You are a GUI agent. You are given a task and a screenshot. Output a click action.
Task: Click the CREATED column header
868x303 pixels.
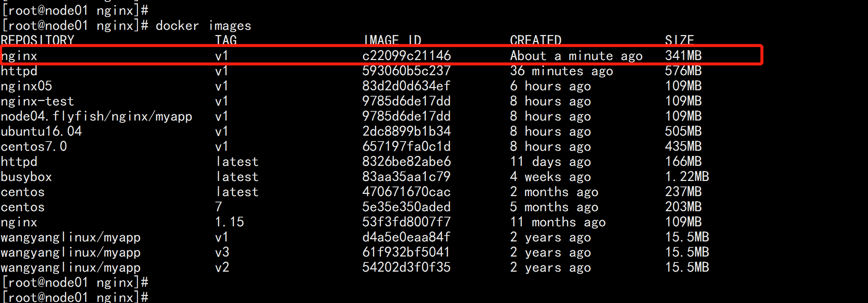click(x=536, y=40)
